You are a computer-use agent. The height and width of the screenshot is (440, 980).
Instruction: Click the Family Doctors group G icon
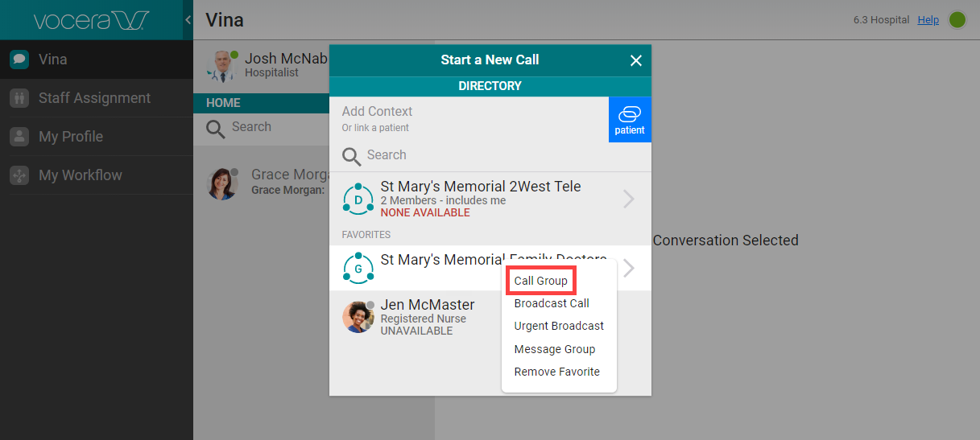(x=358, y=268)
